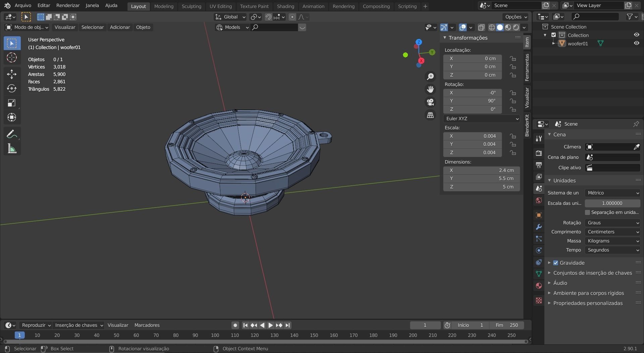The image size is (644, 353).
Task: Open the Material properties tab icon
Action: (x=539, y=286)
